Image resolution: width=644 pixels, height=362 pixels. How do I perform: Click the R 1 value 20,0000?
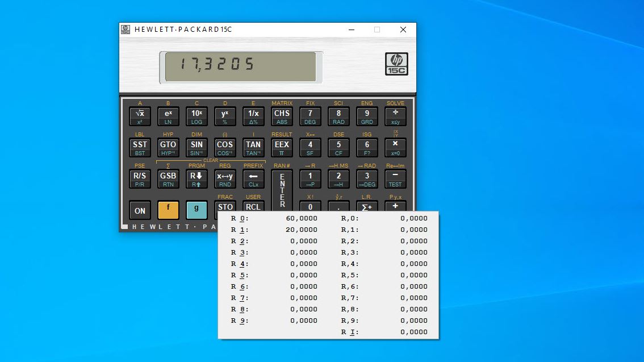click(302, 230)
